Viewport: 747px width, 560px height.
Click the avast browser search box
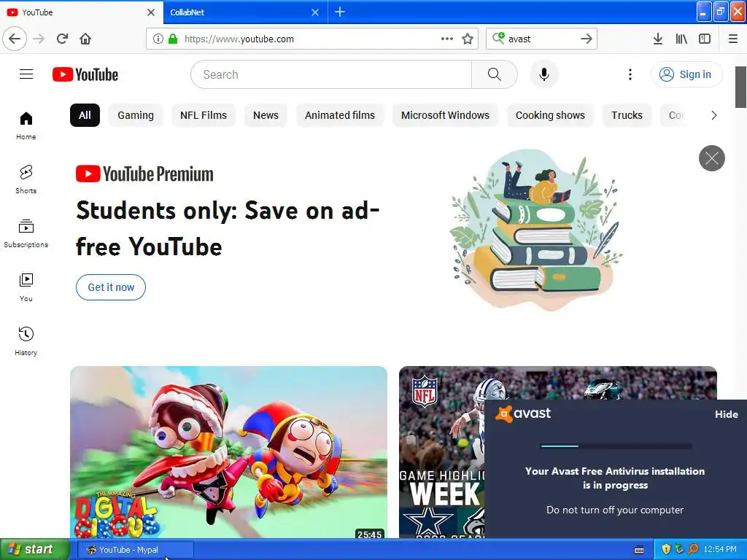coord(541,39)
